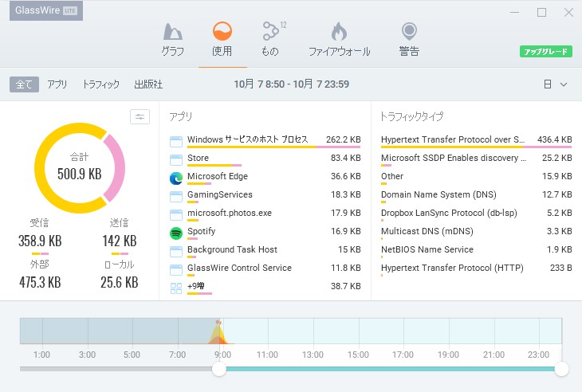The image size is (582, 392).
Task: Click the 262.2 KB app usage value
Action: click(x=344, y=139)
